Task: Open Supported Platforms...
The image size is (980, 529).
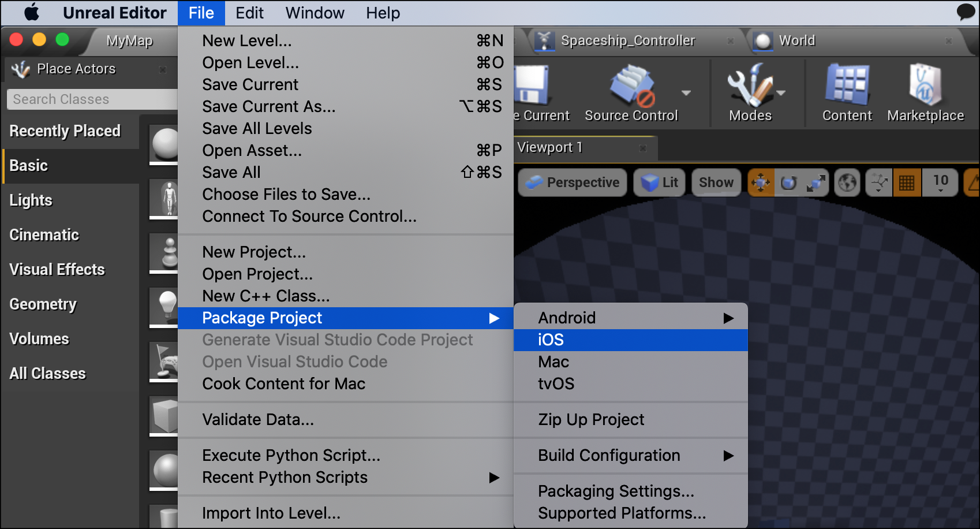Action: pos(631,513)
